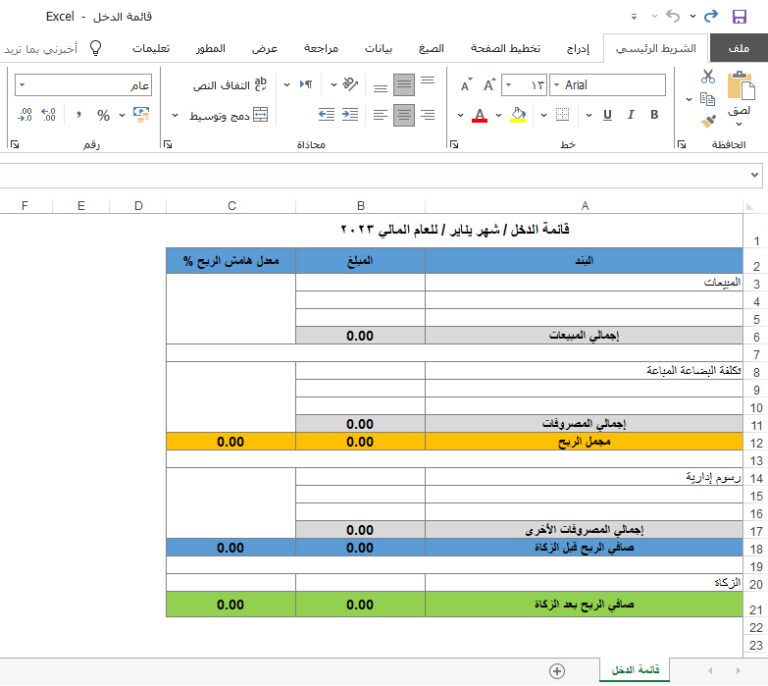Click Increase Decimal icon
The width and height of the screenshot is (768, 686).
point(48,115)
